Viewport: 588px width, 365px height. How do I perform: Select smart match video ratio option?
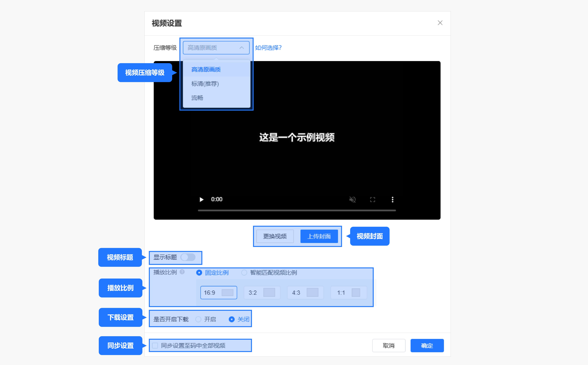pyautogui.click(x=244, y=273)
